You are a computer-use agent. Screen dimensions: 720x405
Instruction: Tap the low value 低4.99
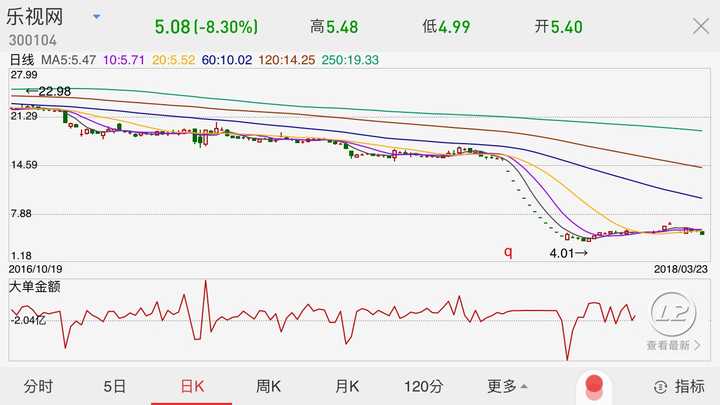tap(446, 27)
